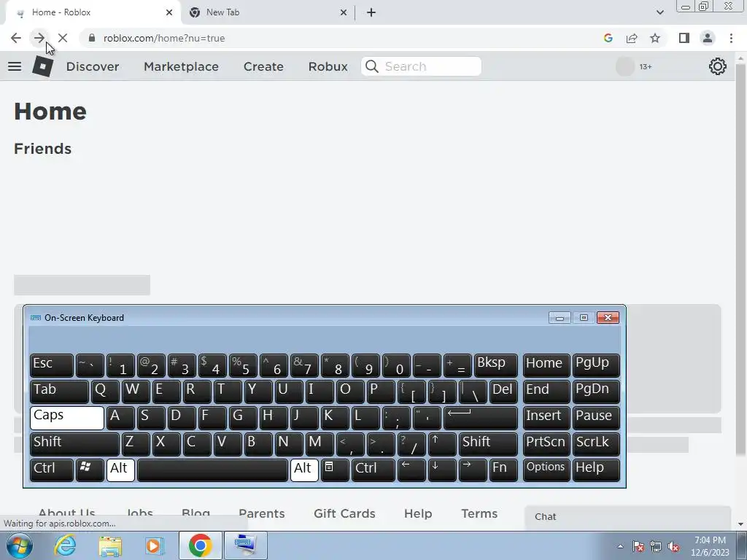Bookmark this tab with the star
The image size is (747, 560).
tap(655, 38)
